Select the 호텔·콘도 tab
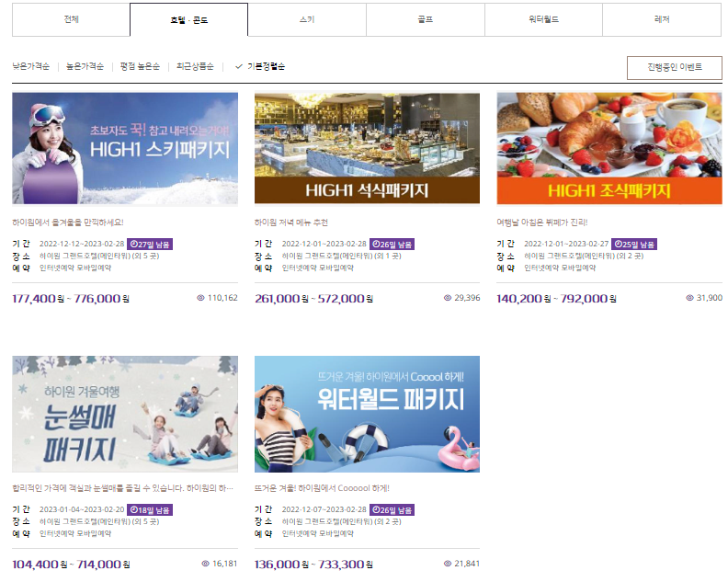 pos(189,19)
